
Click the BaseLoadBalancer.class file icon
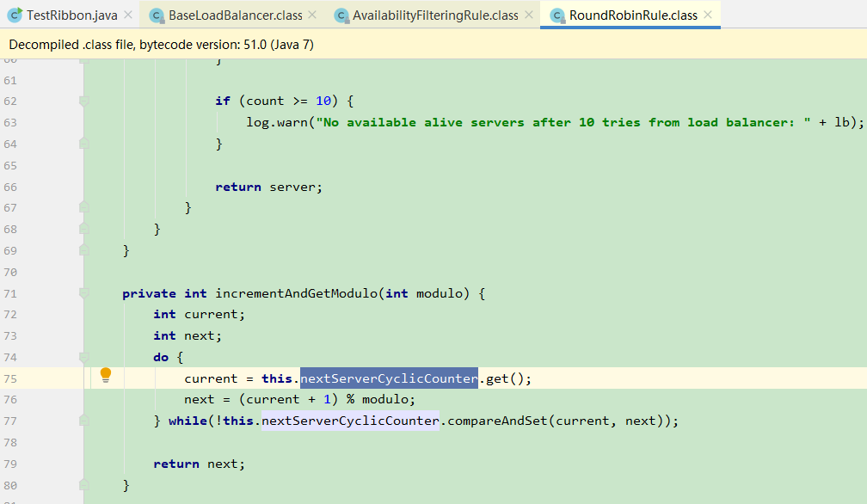(157, 15)
